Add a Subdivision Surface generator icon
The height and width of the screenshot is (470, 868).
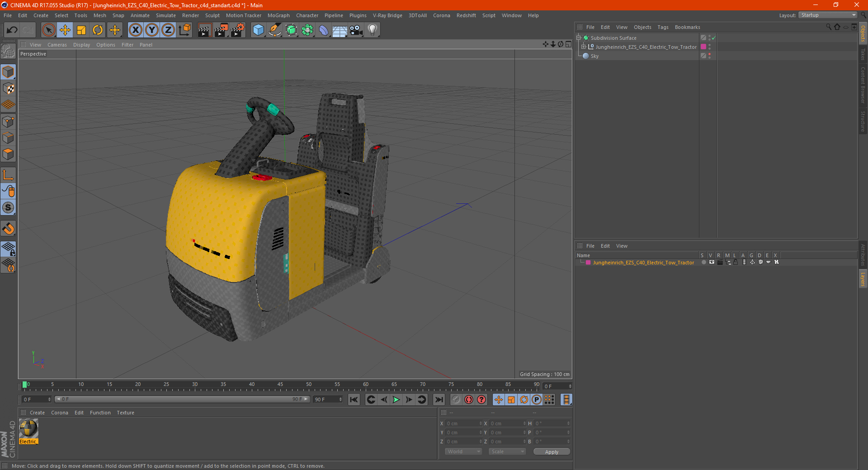pyautogui.click(x=291, y=30)
